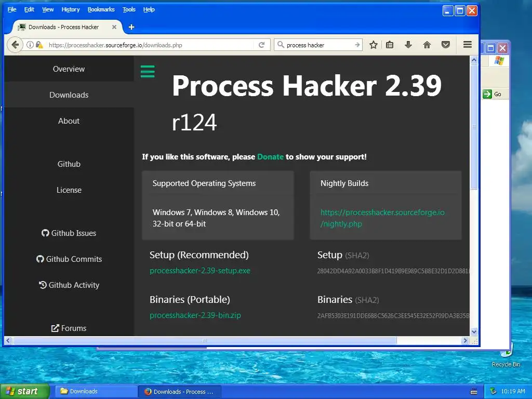Open the History menu
The image size is (532, 399).
click(71, 9)
